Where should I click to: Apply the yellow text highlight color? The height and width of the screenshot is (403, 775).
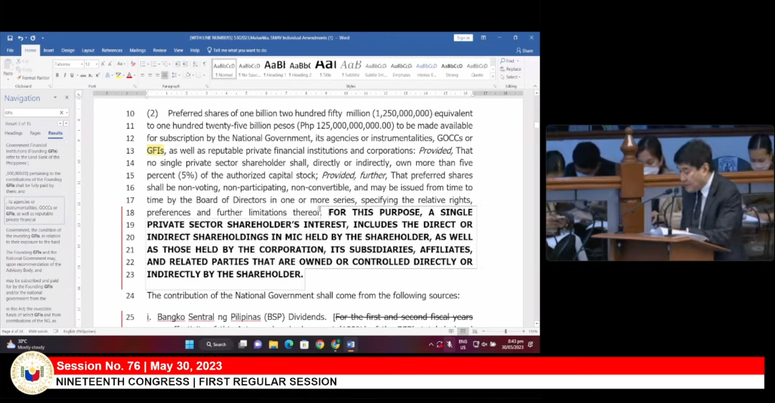coord(118,75)
